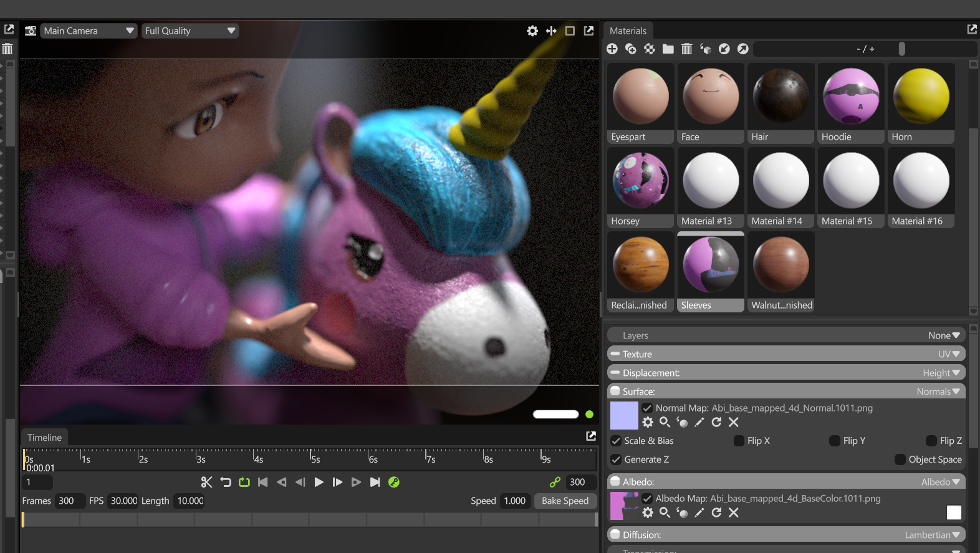The height and width of the screenshot is (553, 980).
Task: Duplicate the selected material
Action: [631, 49]
